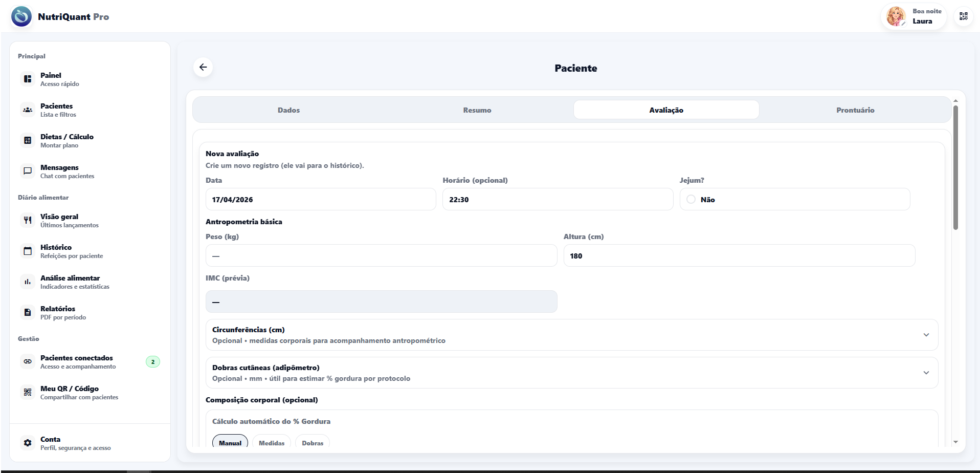Image resolution: width=980 pixels, height=473 pixels.
Task: Open Dietas / Cálculo calculator icon
Action: pos(28,140)
